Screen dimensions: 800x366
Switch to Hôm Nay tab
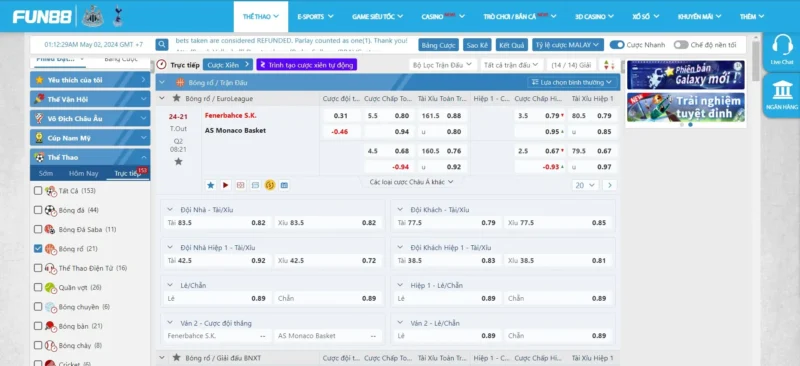[x=84, y=174]
